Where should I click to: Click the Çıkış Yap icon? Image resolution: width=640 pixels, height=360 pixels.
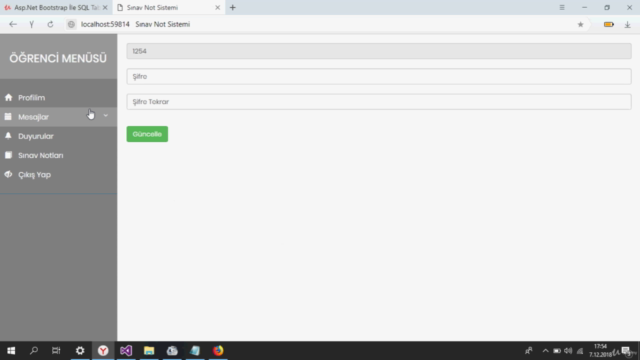coord(8,174)
